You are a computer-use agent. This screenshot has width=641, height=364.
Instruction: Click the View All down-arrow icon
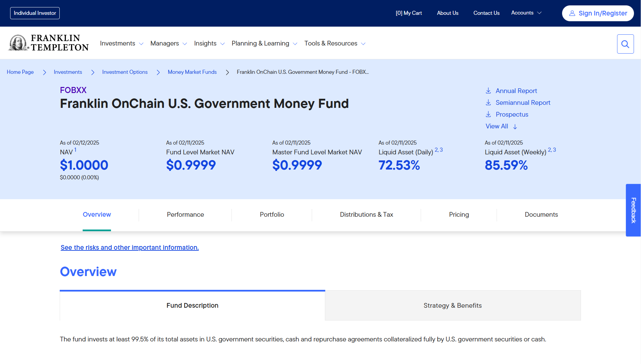pyautogui.click(x=515, y=127)
